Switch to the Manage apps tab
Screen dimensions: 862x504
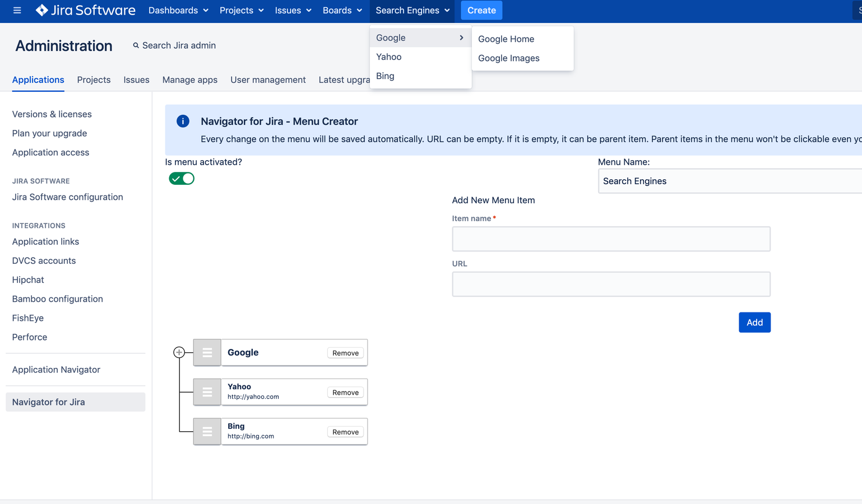coord(190,80)
